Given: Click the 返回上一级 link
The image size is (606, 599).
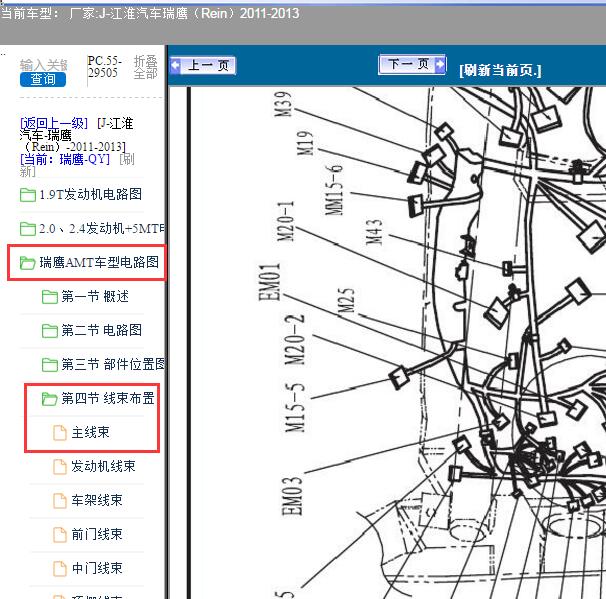Looking at the screenshot, I should (x=54, y=123).
